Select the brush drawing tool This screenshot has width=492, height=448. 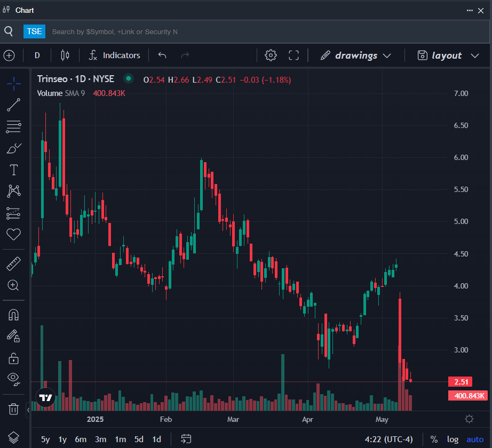pos(13,148)
